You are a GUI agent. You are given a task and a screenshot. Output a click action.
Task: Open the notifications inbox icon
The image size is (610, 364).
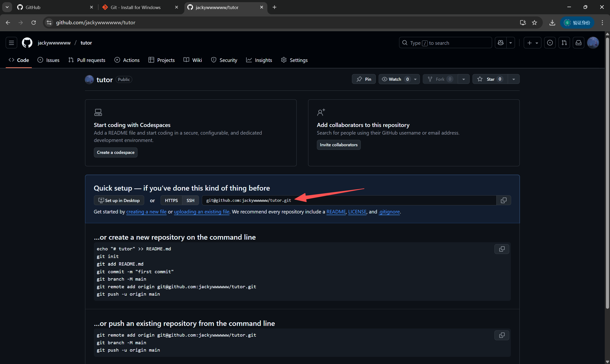578,43
